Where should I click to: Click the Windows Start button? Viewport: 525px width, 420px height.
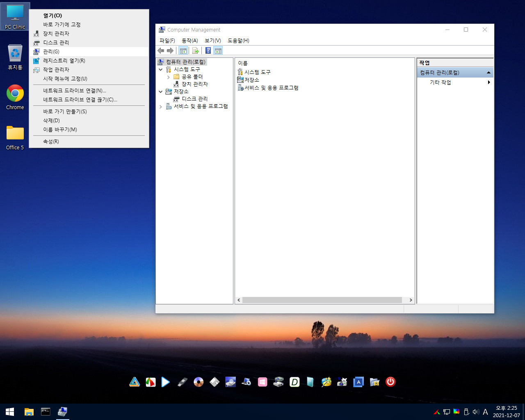click(10, 412)
